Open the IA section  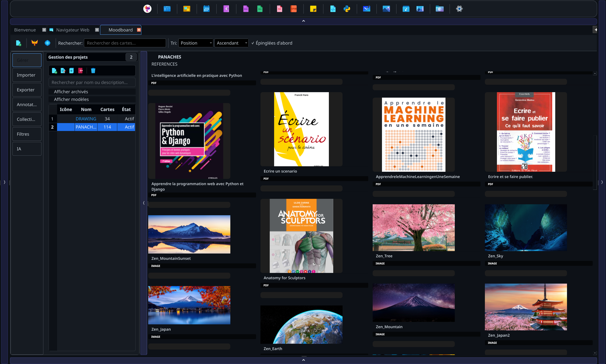[x=27, y=149]
